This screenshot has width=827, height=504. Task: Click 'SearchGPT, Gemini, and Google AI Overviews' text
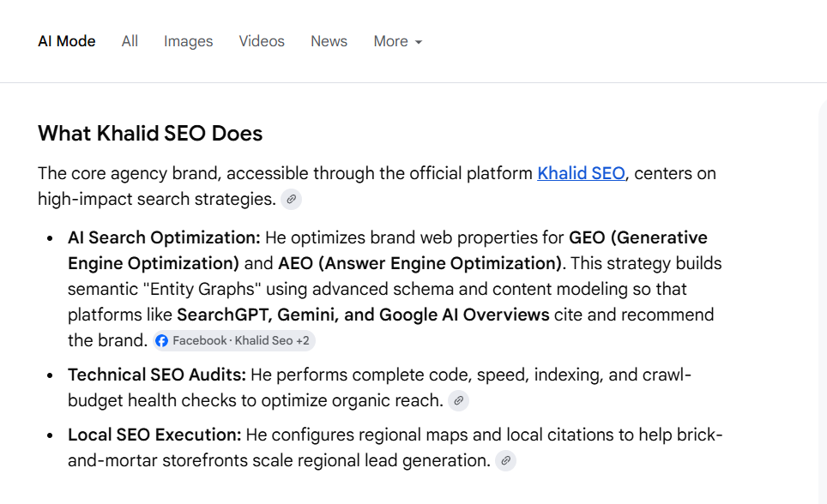click(363, 315)
